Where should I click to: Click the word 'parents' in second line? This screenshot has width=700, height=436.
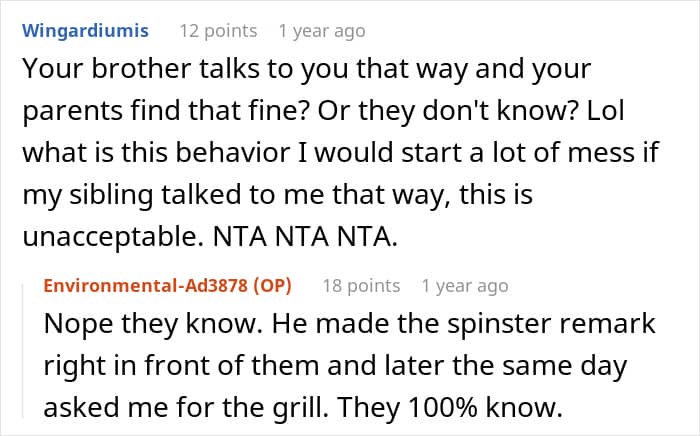pos(72,112)
